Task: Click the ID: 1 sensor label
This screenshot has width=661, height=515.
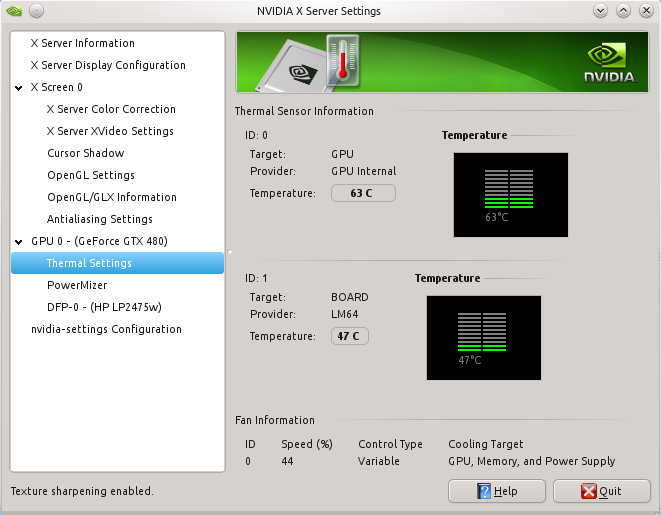Action: 256,278
